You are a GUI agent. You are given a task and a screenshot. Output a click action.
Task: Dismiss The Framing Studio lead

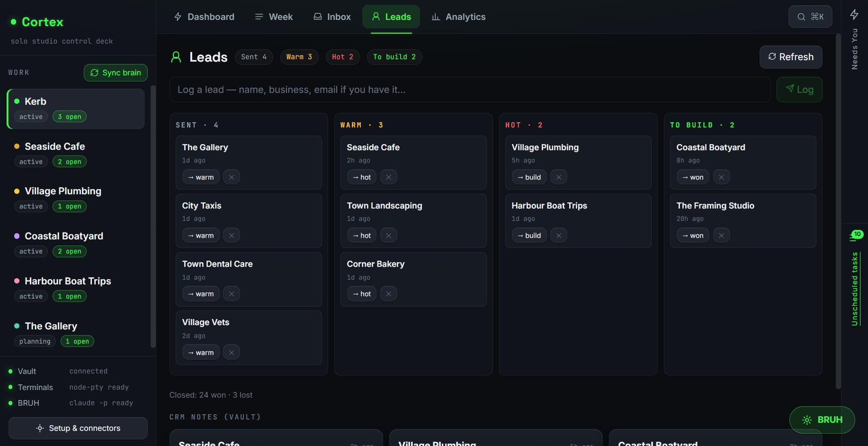pyautogui.click(x=722, y=235)
